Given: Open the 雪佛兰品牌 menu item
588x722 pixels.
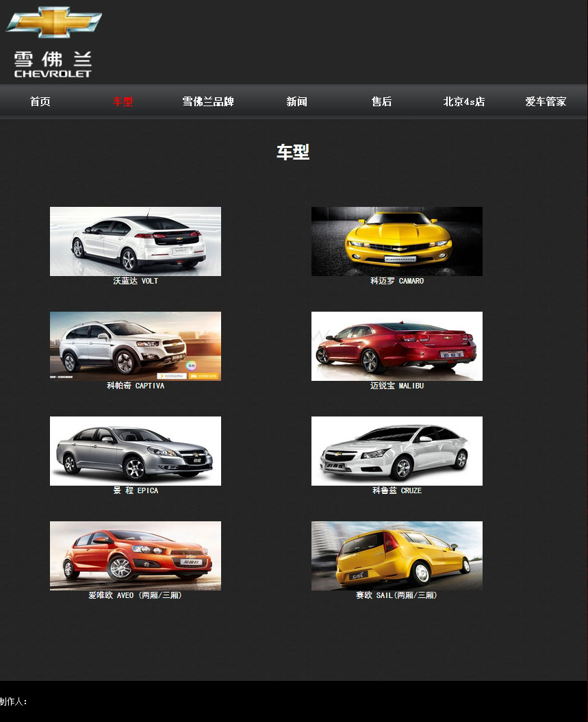Looking at the screenshot, I should coord(208,101).
